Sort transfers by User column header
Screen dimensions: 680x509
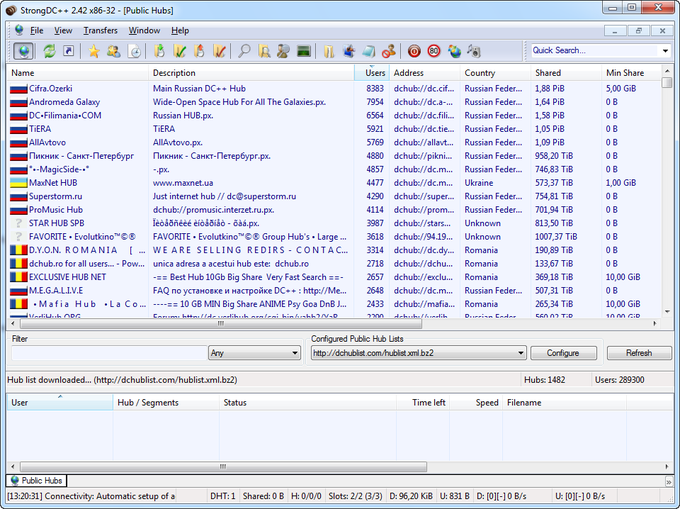tap(60, 402)
